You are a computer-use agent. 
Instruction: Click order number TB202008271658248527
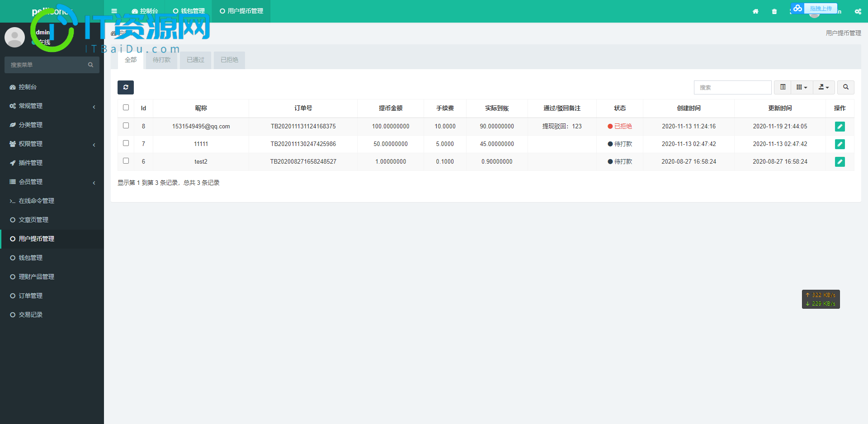pyautogui.click(x=303, y=161)
